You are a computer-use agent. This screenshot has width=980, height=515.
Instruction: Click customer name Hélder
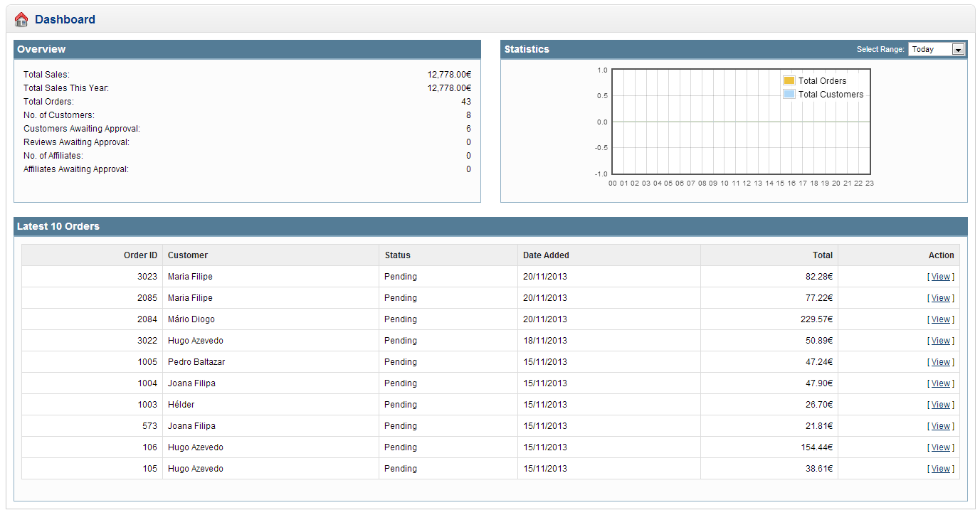tap(181, 405)
